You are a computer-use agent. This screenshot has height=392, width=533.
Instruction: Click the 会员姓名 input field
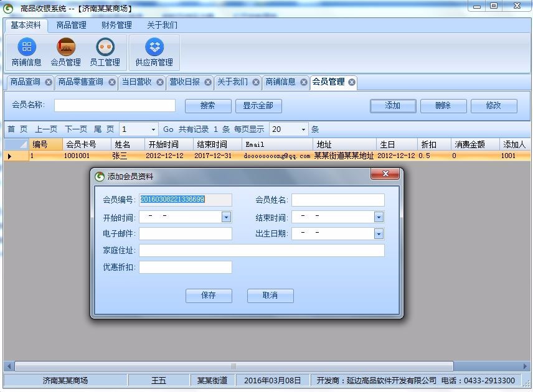pos(338,200)
